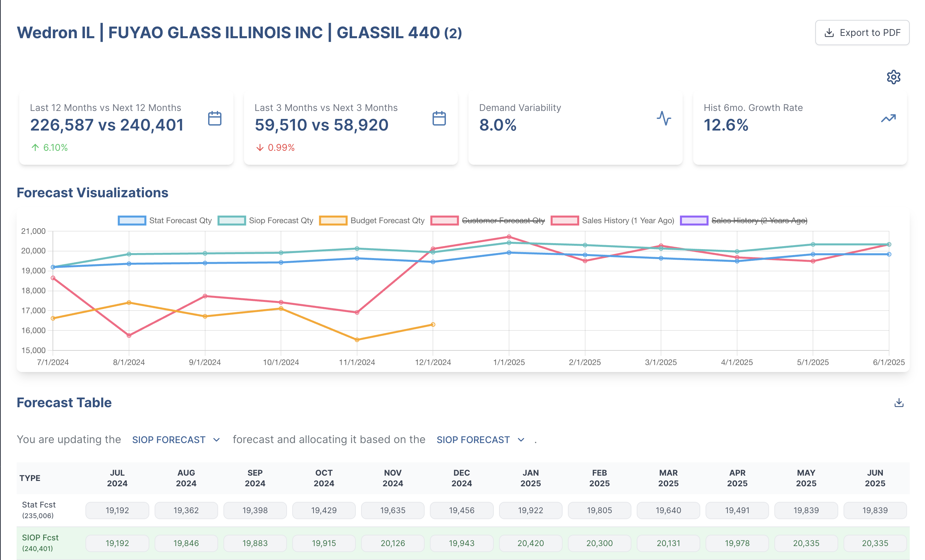
Task: Click the download icon inside Export to PDF button
Action: (829, 32)
